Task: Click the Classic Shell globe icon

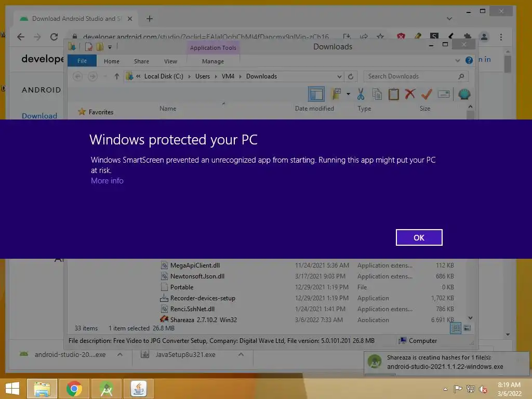Action: tap(464, 94)
